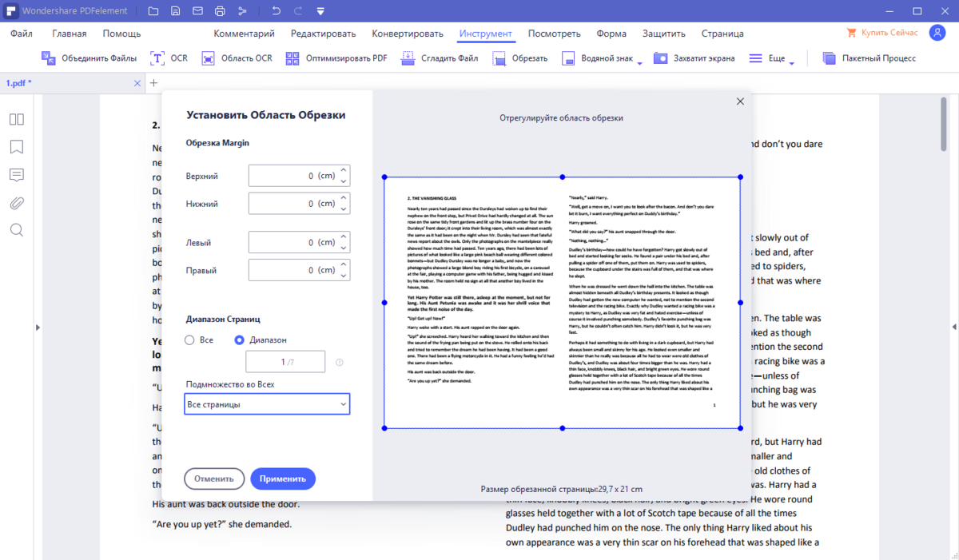Screen dimensions: 959x560
Task: Select the Инструмент tab
Action: (486, 34)
